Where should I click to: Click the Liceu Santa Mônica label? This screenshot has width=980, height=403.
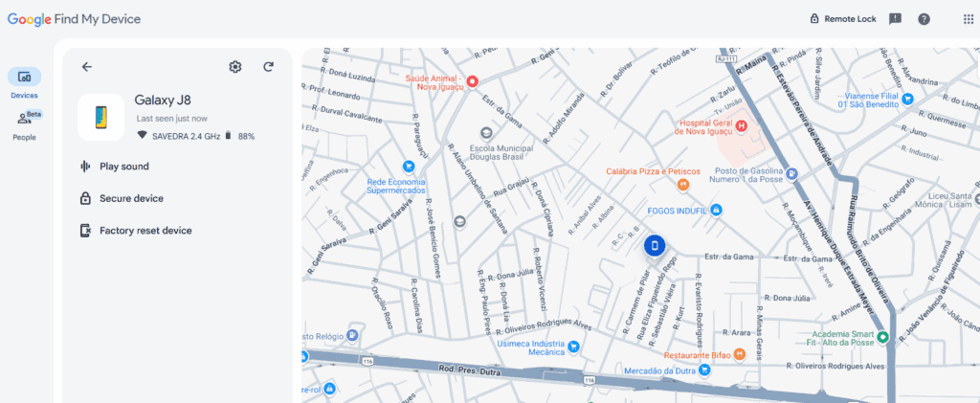pyautogui.click(x=944, y=200)
